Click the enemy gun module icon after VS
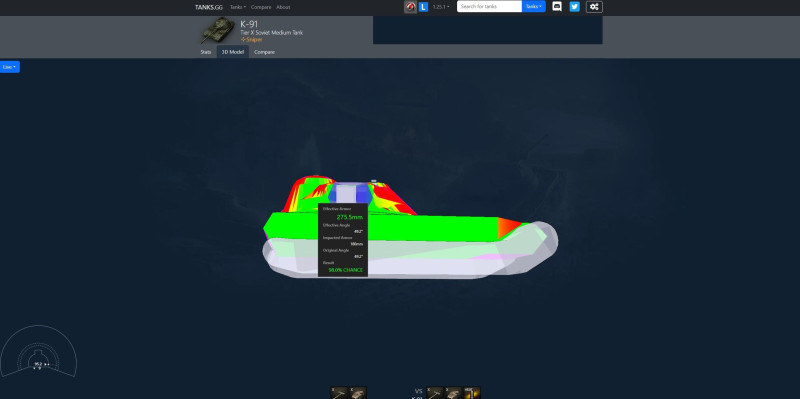 pos(435,393)
